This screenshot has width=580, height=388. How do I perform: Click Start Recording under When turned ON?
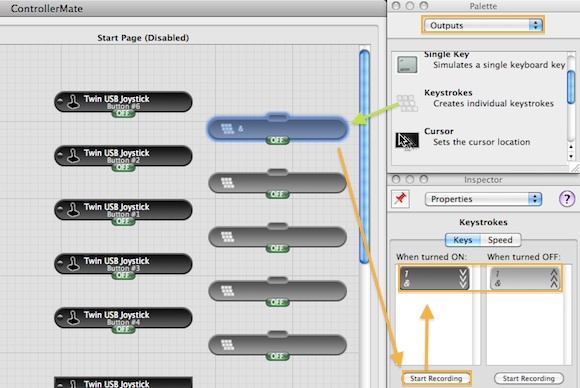[x=436, y=378]
